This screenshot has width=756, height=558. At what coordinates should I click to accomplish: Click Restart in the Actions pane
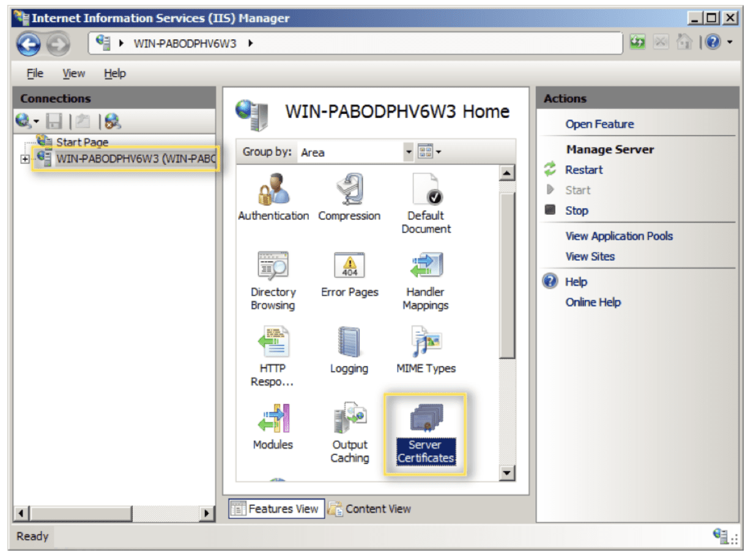click(x=584, y=170)
